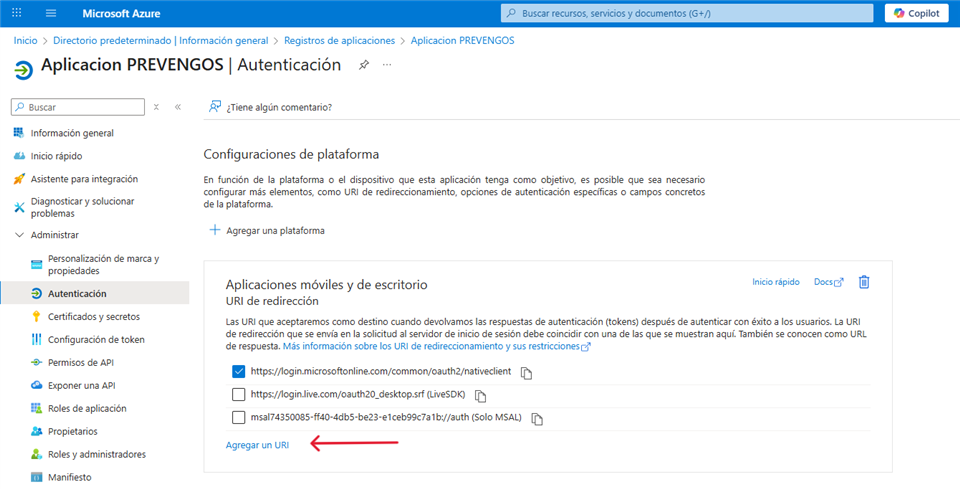Click the branding card icon
This screenshot has width=960, height=489.
coord(36,264)
